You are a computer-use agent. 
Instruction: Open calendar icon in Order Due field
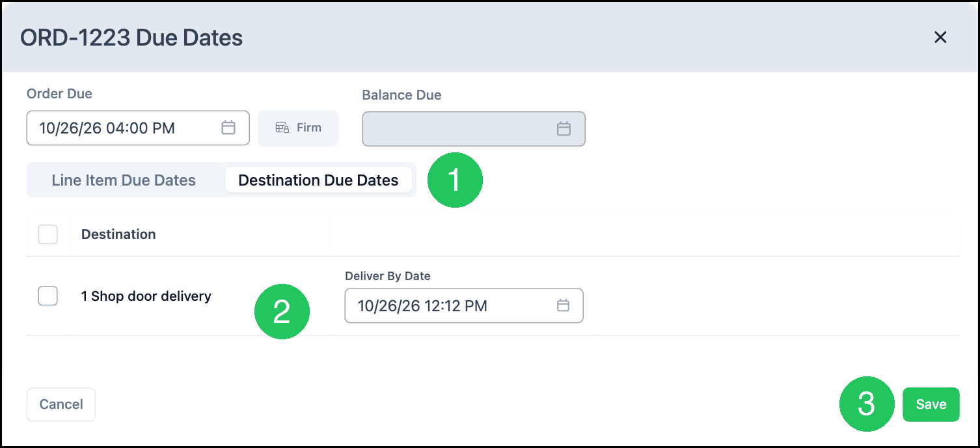(228, 128)
